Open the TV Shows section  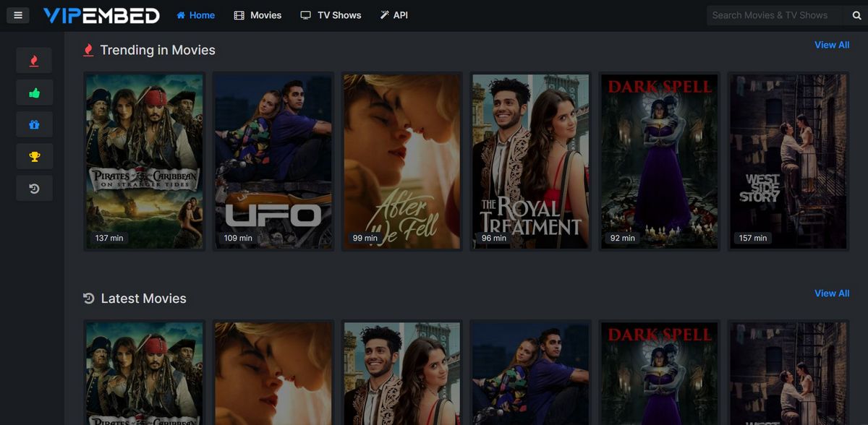coord(331,15)
